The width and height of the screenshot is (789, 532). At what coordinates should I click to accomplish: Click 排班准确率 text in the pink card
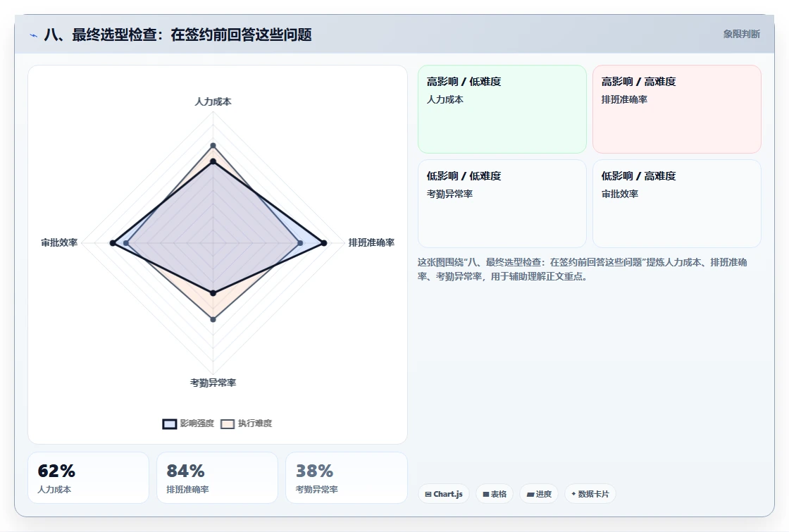(624, 99)
